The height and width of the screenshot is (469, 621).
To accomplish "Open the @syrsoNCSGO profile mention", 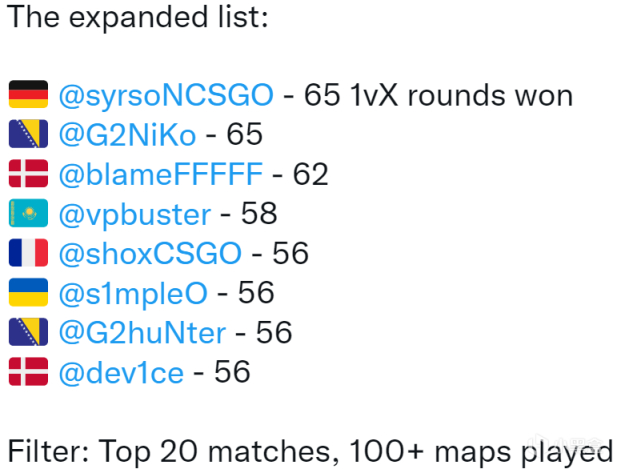I will [166, 96].
